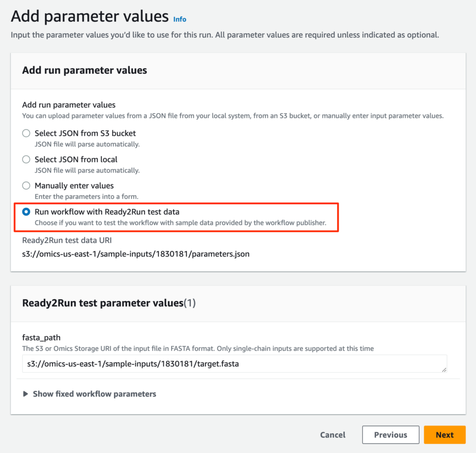Click the Previous button
The height and width of the screenshot is (453, 476).
pos(390,435)
